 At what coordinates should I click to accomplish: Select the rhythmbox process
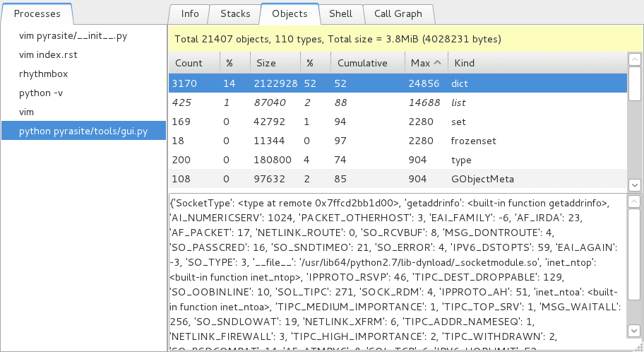click(x=83, y=74)
